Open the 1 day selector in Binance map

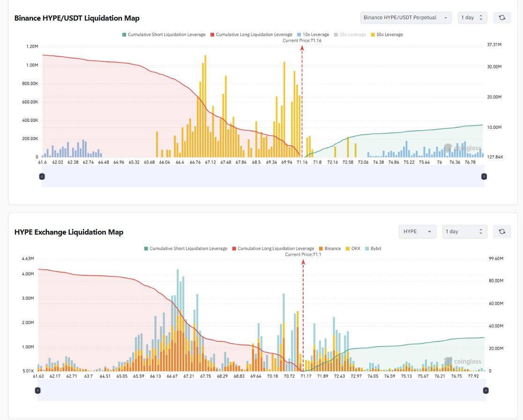tap(472, 18)
